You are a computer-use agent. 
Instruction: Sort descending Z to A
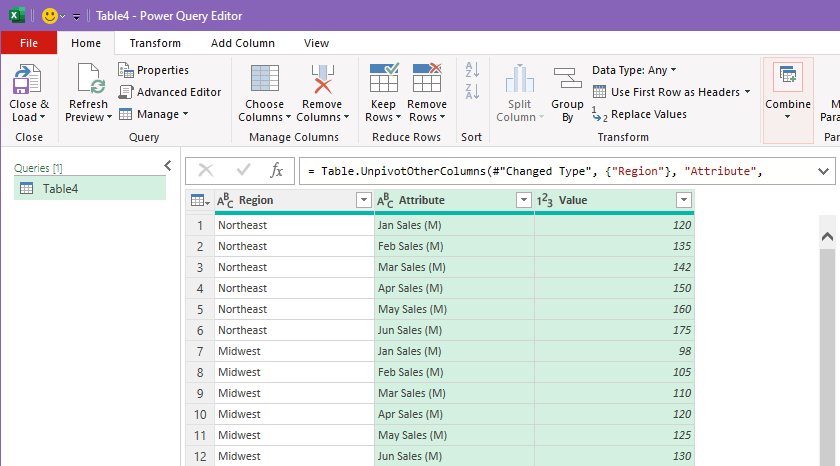coord(472,92)
